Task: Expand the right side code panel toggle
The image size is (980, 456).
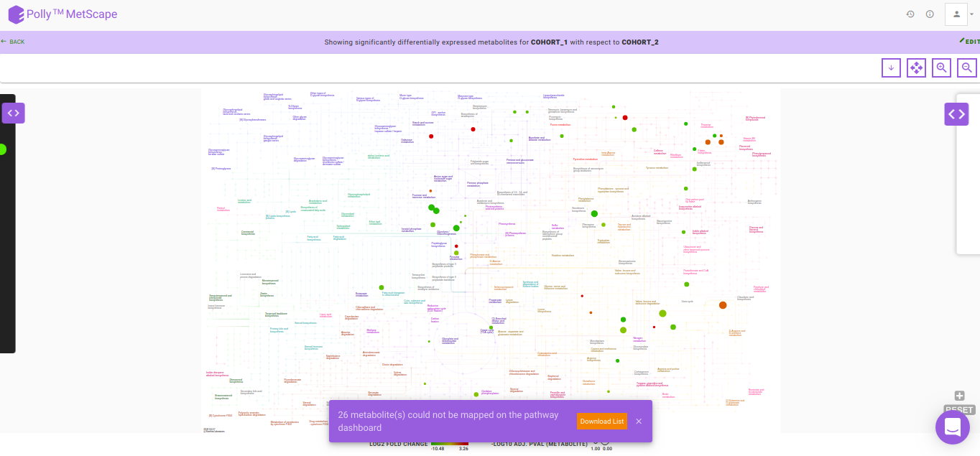Action: [x=956, y=113]
